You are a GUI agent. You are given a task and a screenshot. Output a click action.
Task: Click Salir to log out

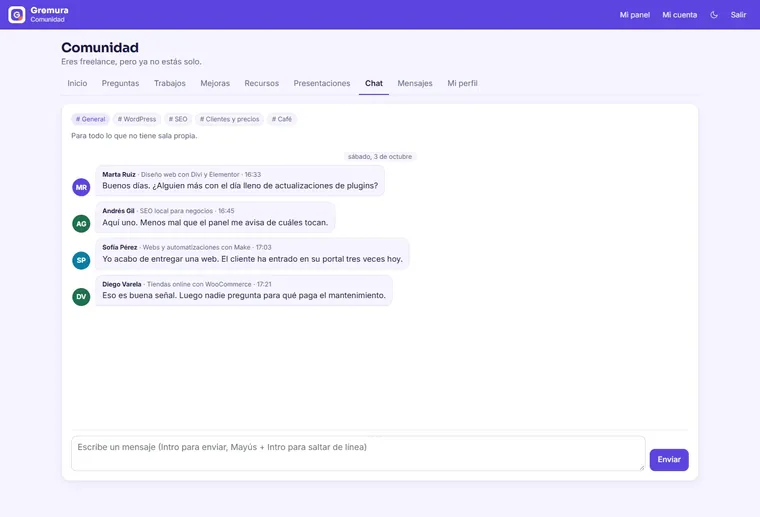(738, 15)
